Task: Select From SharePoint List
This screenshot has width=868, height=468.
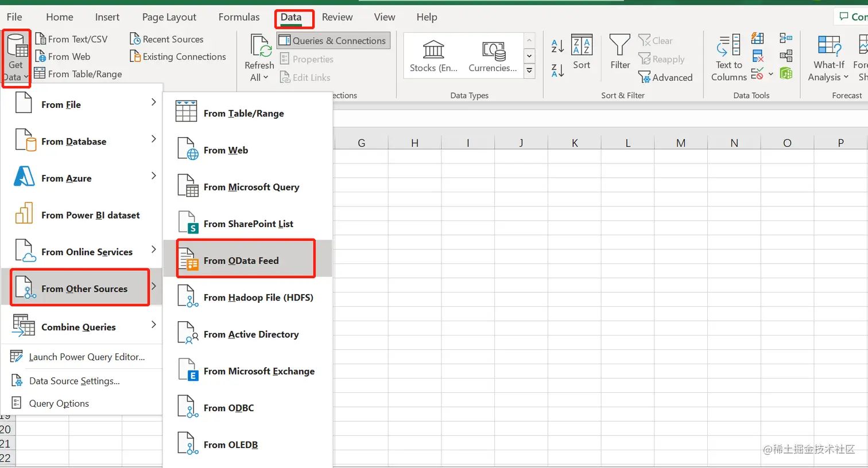Action: click(x=248, y=224)
